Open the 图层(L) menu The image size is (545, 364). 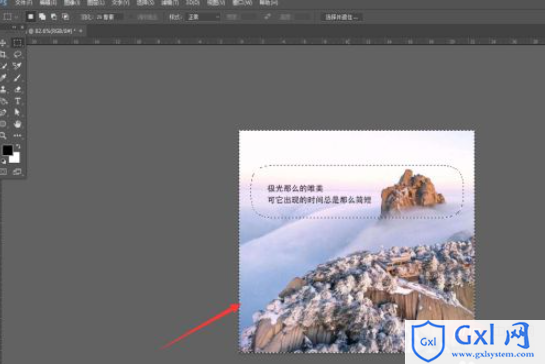tap(96, 3)
